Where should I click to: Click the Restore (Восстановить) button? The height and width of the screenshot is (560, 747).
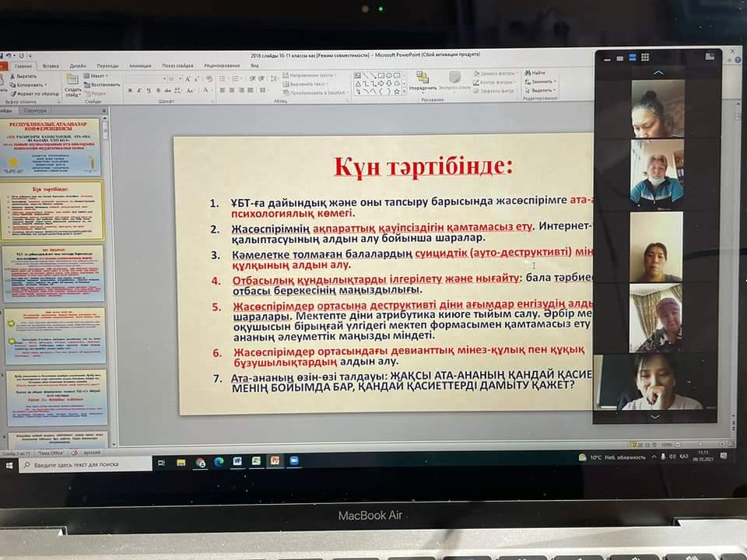pos(103,84)
